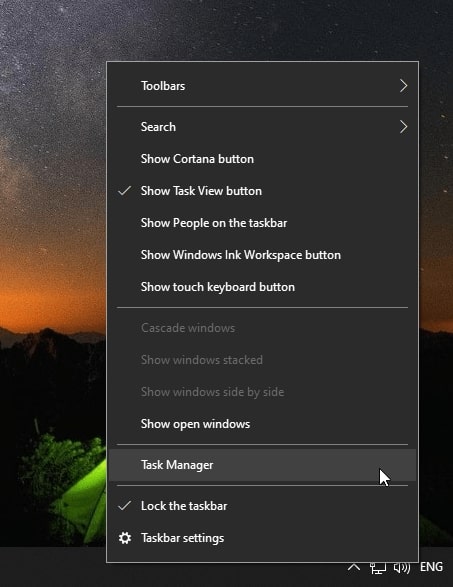
Task: Enable Show People on the taskbar
Action: (x=262, y=223)
